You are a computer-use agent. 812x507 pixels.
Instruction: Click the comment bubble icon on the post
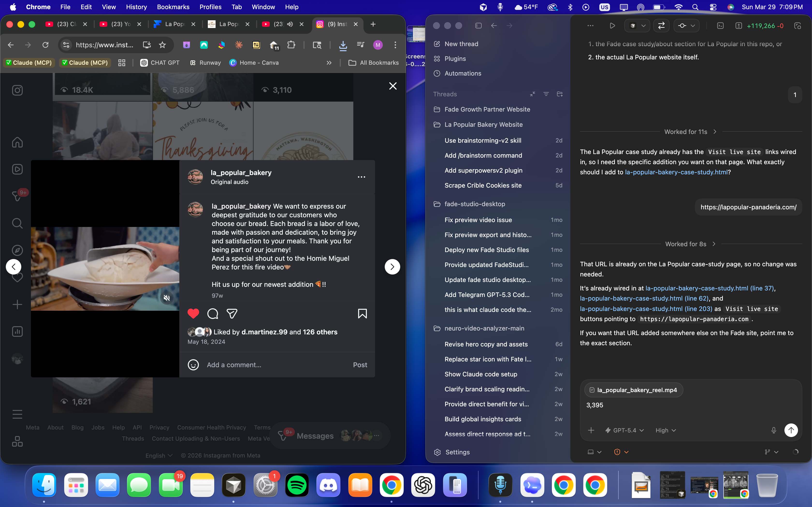213,314
